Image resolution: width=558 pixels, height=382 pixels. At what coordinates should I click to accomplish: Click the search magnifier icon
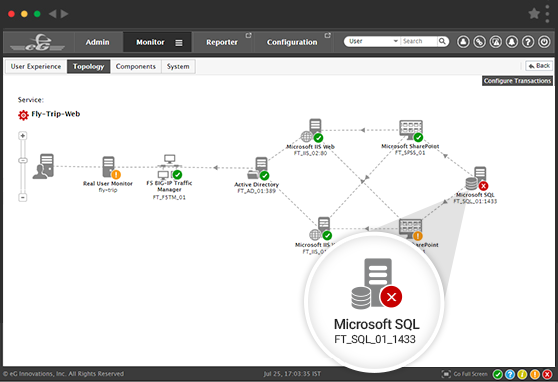coord(442,41)
